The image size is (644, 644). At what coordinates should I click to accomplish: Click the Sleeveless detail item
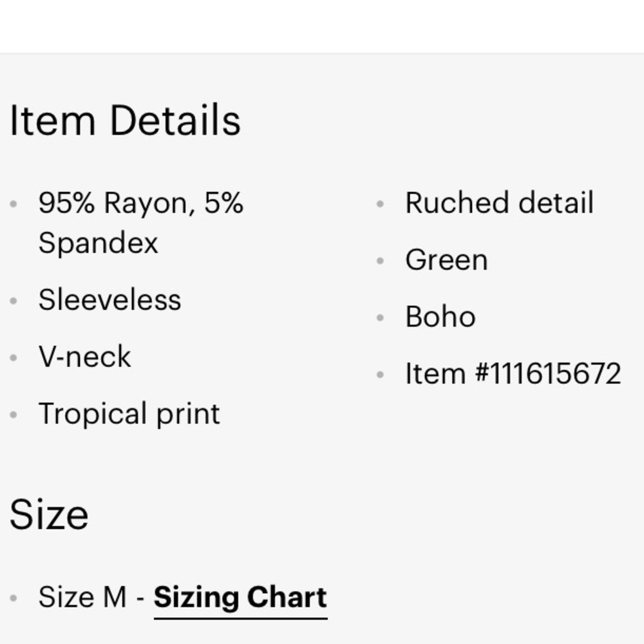click(109, 300)
